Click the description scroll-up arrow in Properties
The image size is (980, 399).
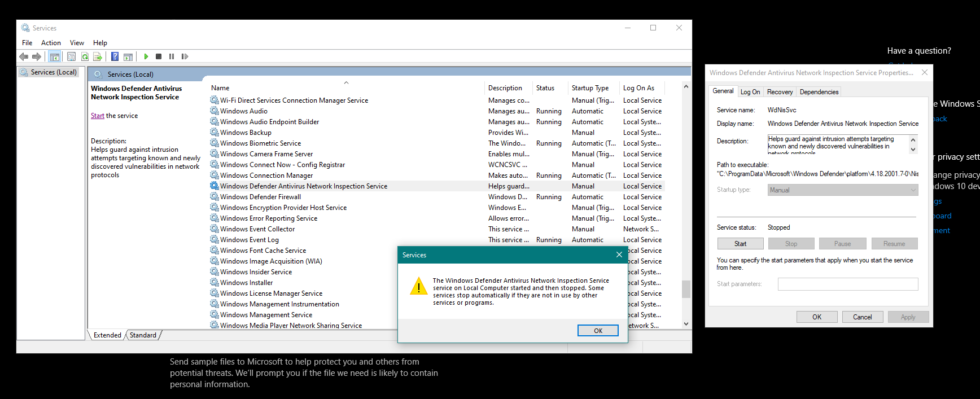(x=913, y=139)
